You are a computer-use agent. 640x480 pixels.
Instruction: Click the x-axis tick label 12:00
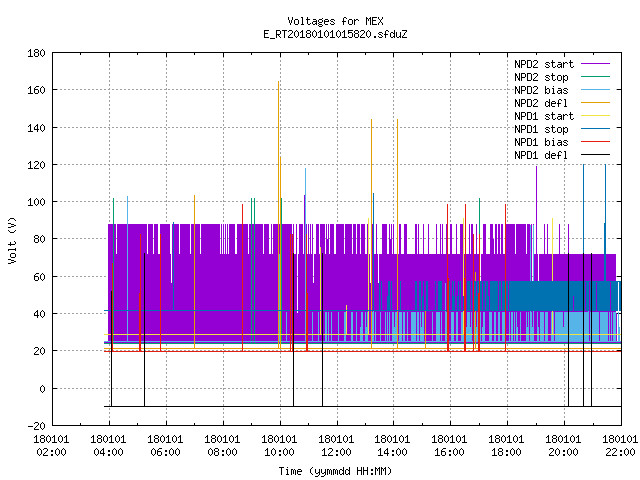coord(336,452)
